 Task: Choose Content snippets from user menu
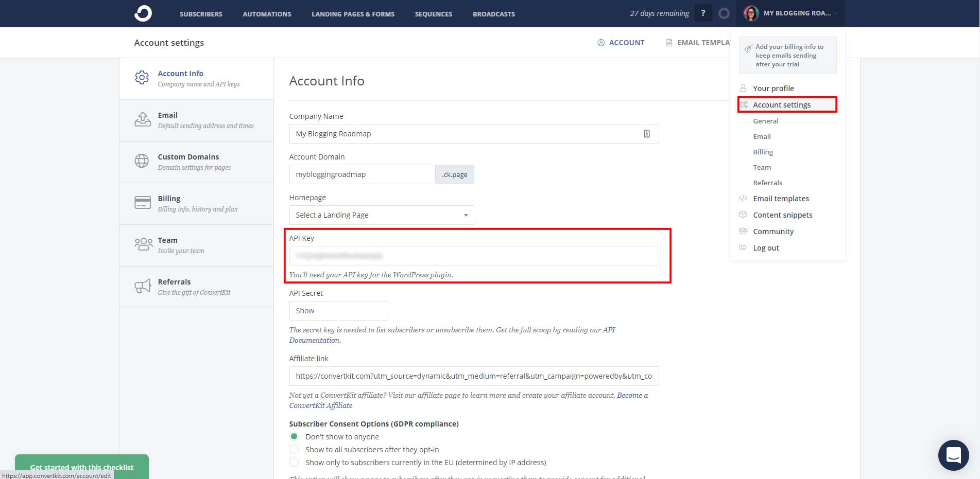click(x=783, y=215)
